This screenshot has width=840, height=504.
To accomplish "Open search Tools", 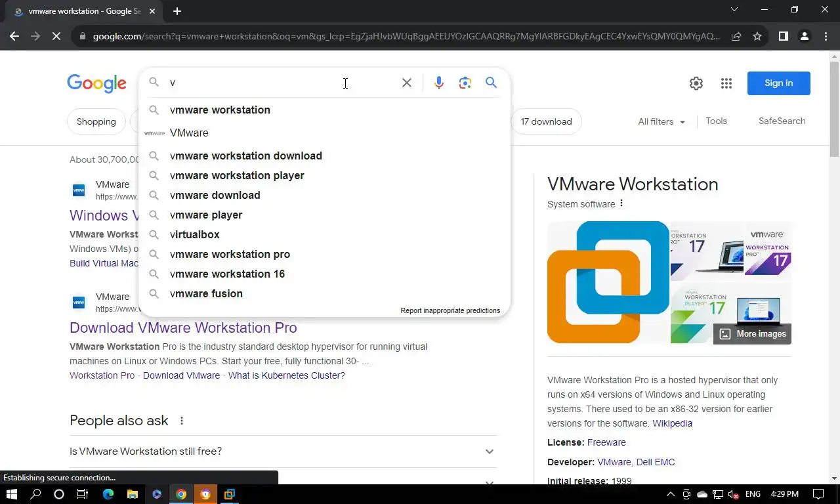I will [x=716, y=121].
